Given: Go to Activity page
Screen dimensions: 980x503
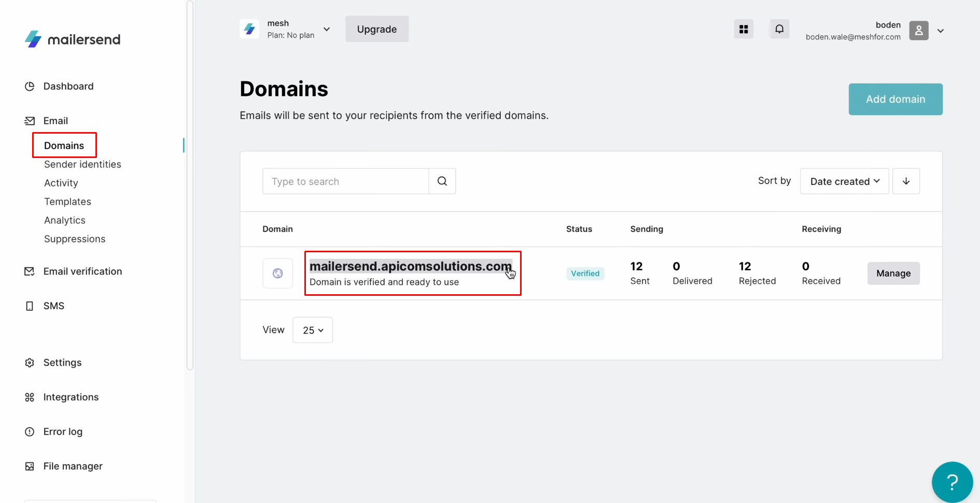Looking at the screenshot, I should point(61,183).
